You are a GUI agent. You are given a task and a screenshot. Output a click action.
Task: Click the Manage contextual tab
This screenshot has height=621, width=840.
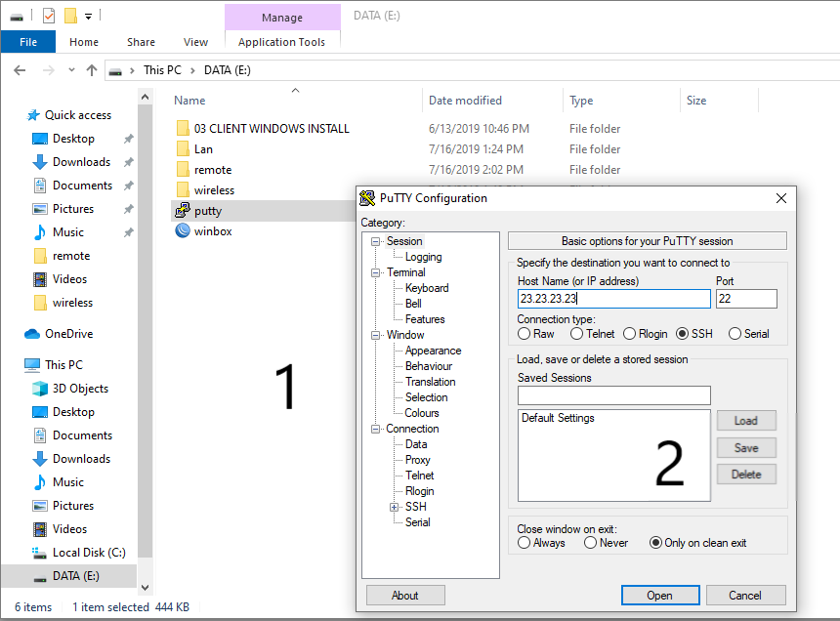pos(282,18)
